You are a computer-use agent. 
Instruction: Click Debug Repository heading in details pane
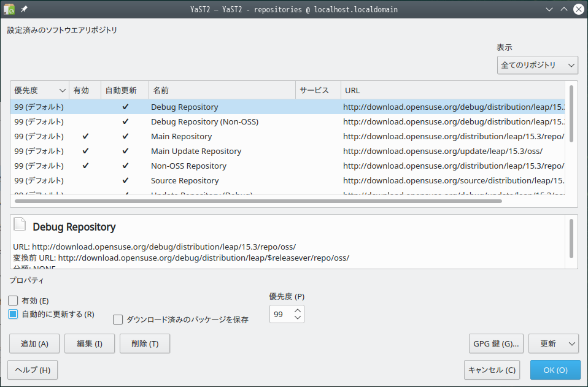(74, 227)
